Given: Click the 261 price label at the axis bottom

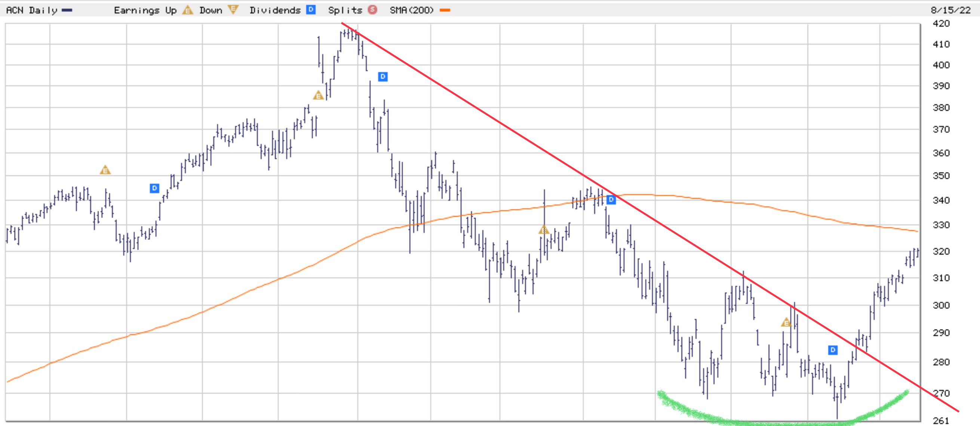Looking at the screenshot, I should click(x=941, y=421).
